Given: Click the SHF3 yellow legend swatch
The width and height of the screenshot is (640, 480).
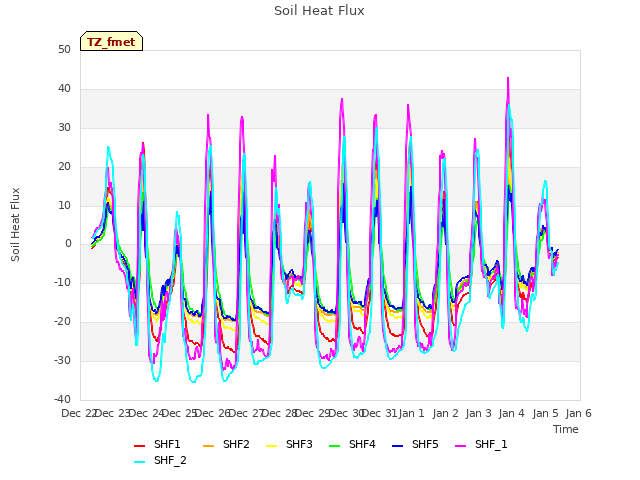Looking at the screenshot, I should point(271,446).
